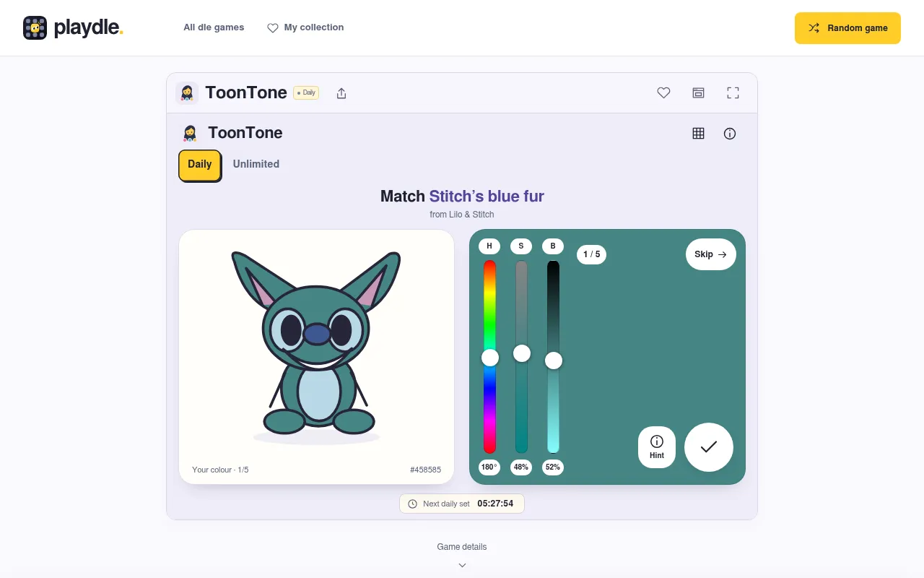Enter fullscreen with the corner-brackets icon

pyautogui.click(x=733, y=92)
